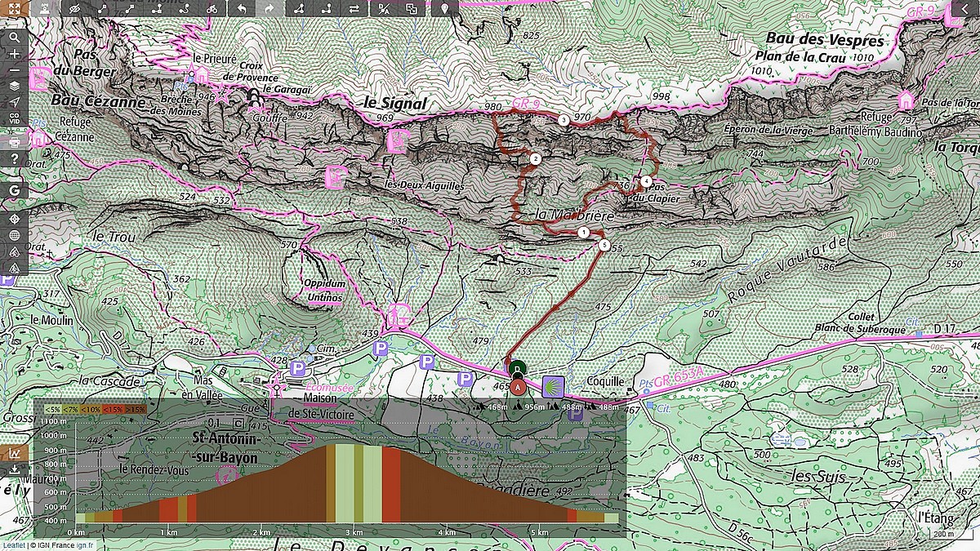The width and height of the screenshot is (980, 551).
Task: Open the Leaflet attribution link
Action: click(x=12, y=545)
